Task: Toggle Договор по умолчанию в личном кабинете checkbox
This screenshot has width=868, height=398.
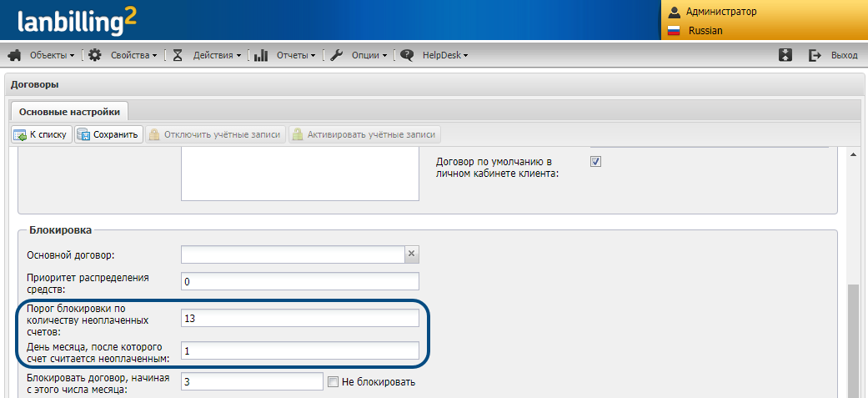Action: 595,161
